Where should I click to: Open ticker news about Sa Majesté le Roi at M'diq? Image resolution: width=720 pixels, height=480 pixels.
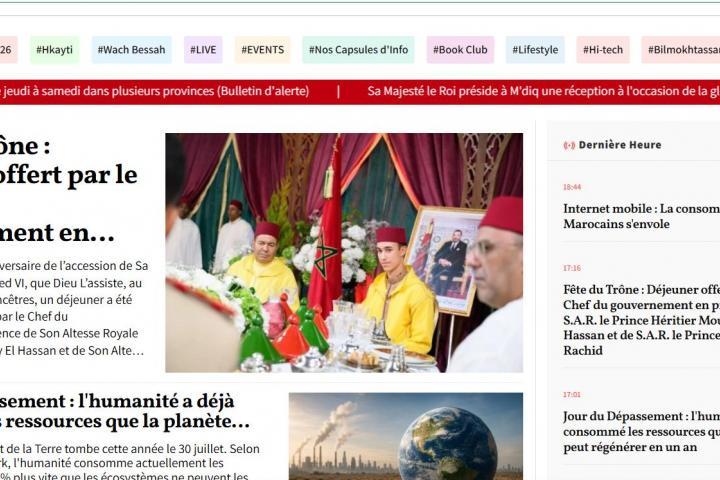544,91
